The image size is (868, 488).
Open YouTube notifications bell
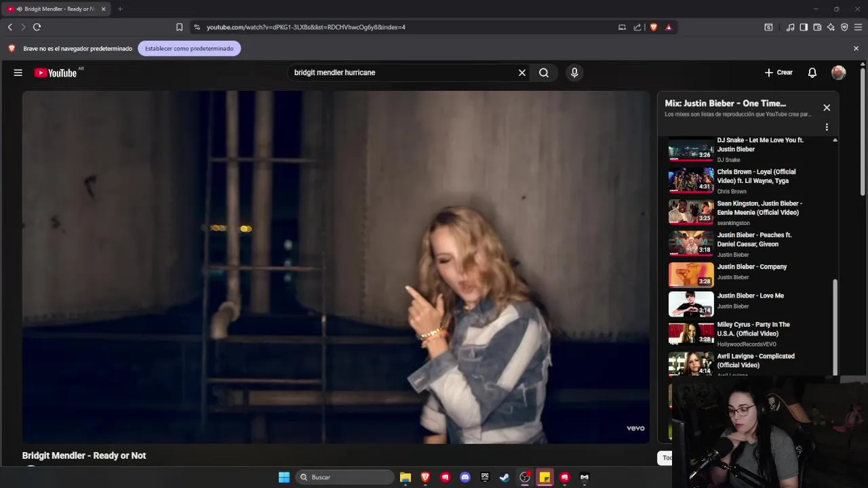pyautogui.click(x=812, y=73)
